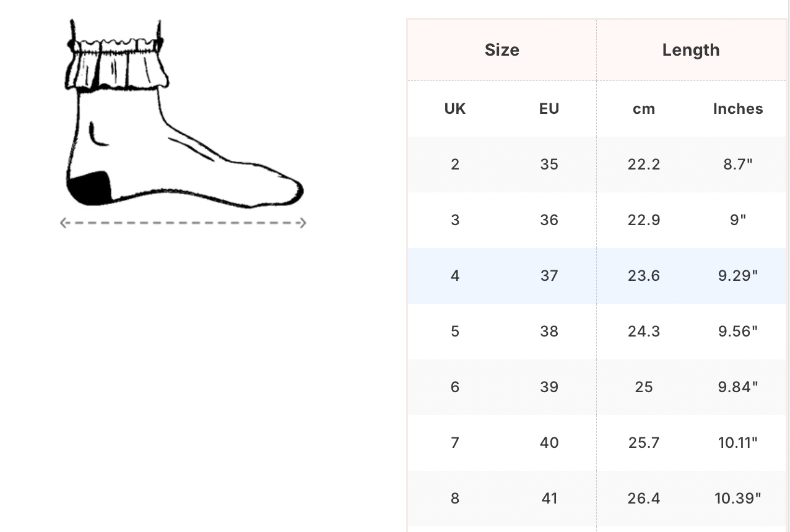Select UK size 6 cell
This screenshot has width=790, height=532.
(x=455, y=387)
